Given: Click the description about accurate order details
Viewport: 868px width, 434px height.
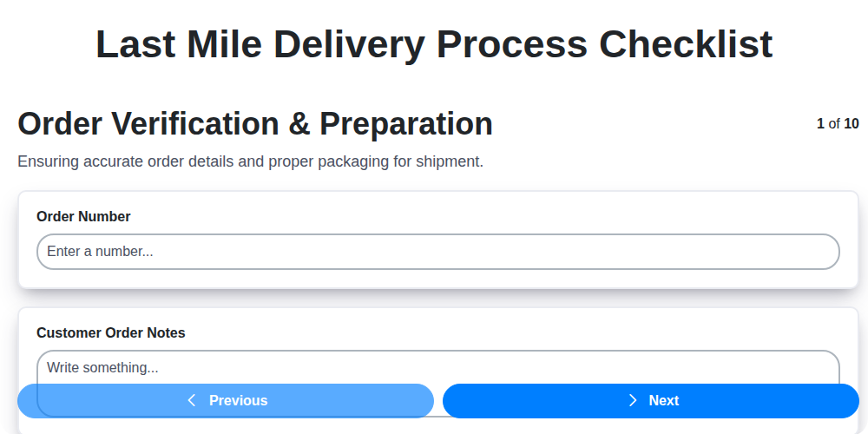Looking at the screenshot, I should pyautogui.click(x=250, y=161).
